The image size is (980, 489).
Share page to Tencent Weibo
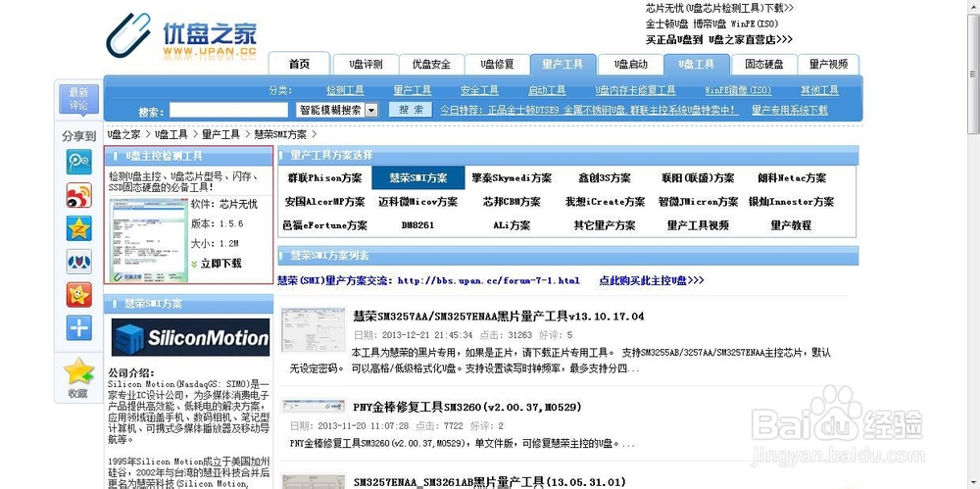click(78, 162)
